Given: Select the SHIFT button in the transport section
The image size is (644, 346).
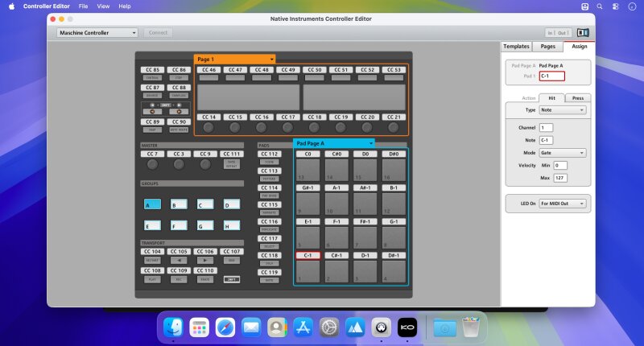Looking at the screenshot, I should 232,279.
